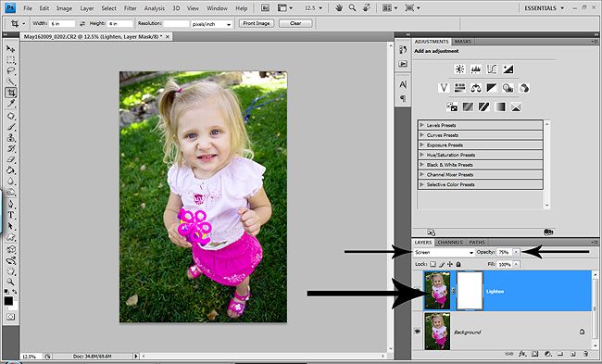Open the pixels/inch units dropdown
This screenshot has height=364, width=602.
pos(212,24)
